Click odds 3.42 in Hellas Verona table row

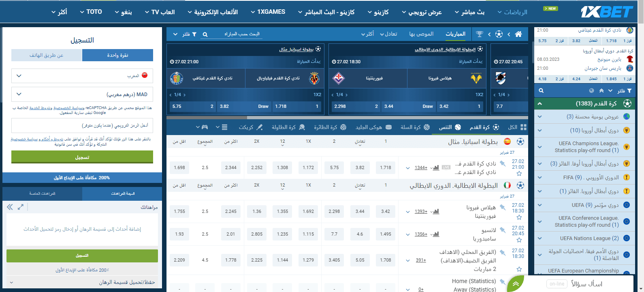point(386,211)
